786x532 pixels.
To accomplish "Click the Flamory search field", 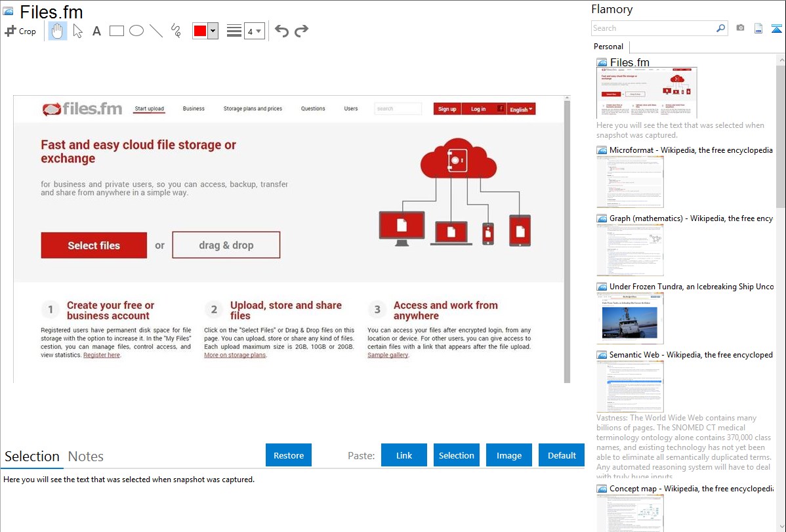I will (x=653, y=28).
